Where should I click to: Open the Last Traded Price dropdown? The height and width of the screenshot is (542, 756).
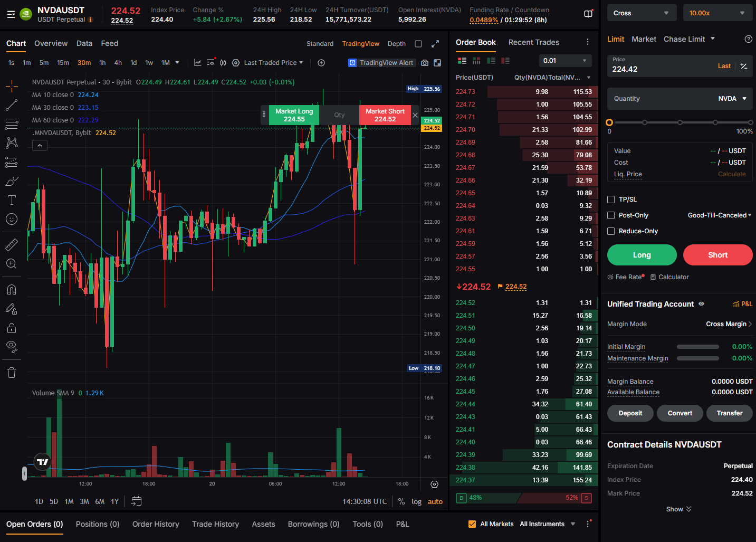(x=273, y=63)
